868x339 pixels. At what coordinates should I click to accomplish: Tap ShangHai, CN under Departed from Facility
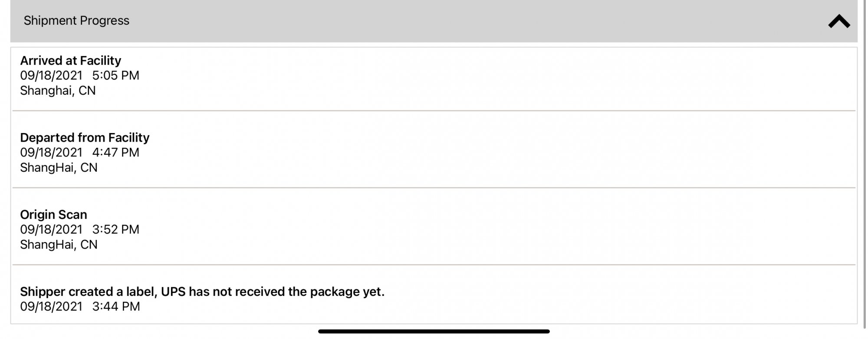coord(59,167)
